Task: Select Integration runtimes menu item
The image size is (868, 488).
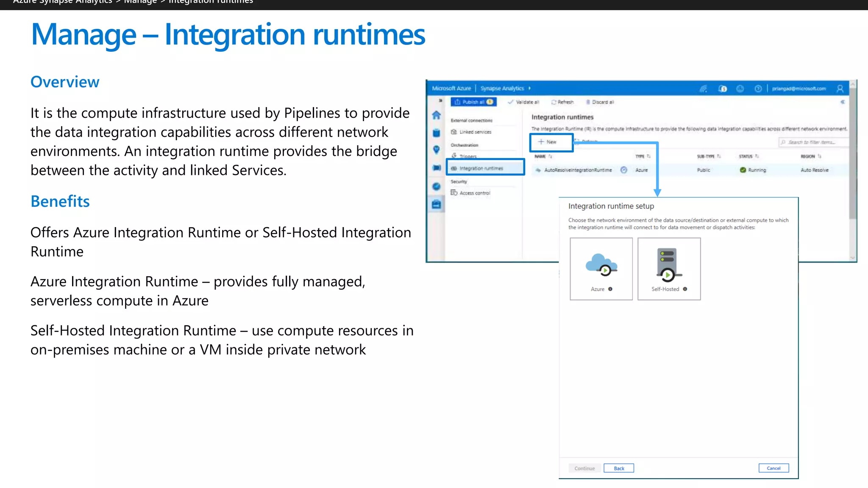Action: 485,168
